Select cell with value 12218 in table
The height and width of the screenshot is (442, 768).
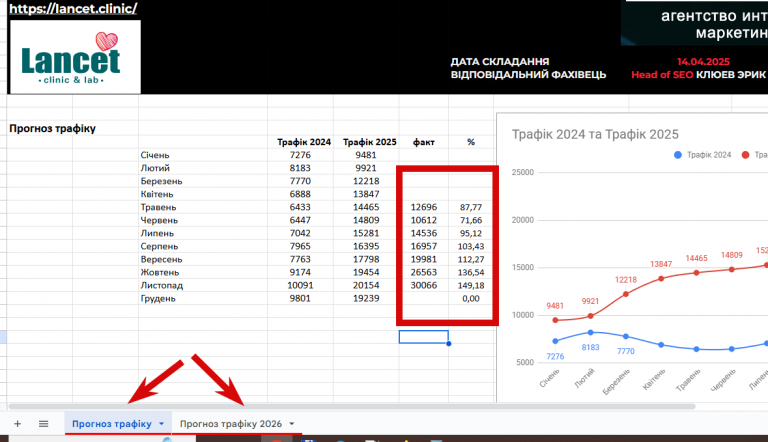pos(366,181)
